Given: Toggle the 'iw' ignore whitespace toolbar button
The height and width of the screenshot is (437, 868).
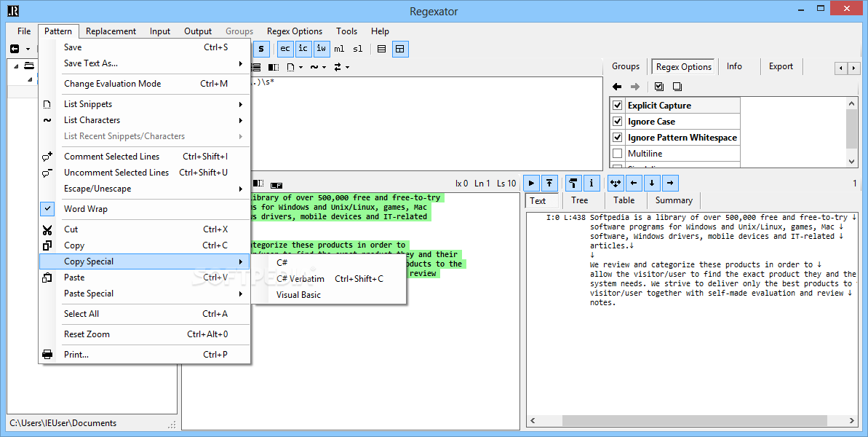Looking at the screenshot, I should click(x=321, y=49).
